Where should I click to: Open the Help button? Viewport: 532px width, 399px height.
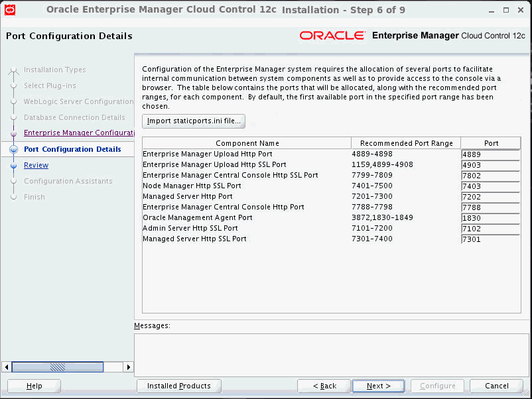34,386
